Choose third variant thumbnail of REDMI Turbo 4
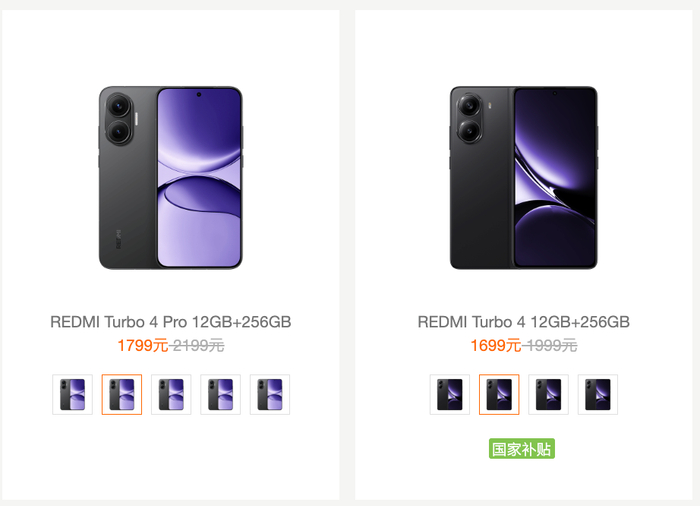The image size is (700, 506). click(548, 394)
